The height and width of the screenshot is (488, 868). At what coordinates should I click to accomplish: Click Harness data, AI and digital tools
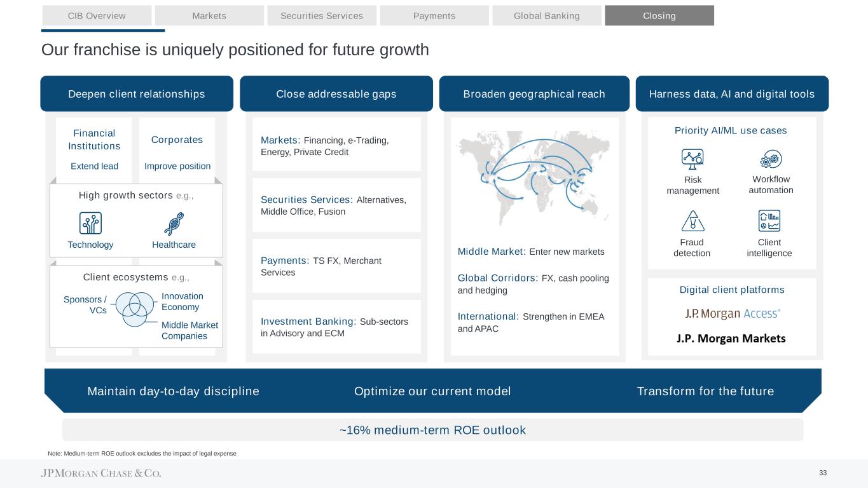(732, 94)
